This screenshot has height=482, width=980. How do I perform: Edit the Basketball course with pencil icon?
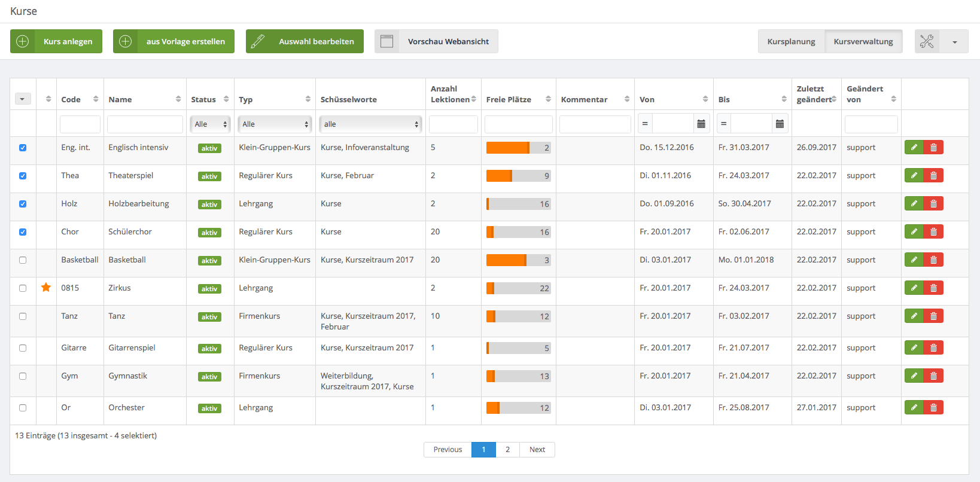[x=914, y=260]
